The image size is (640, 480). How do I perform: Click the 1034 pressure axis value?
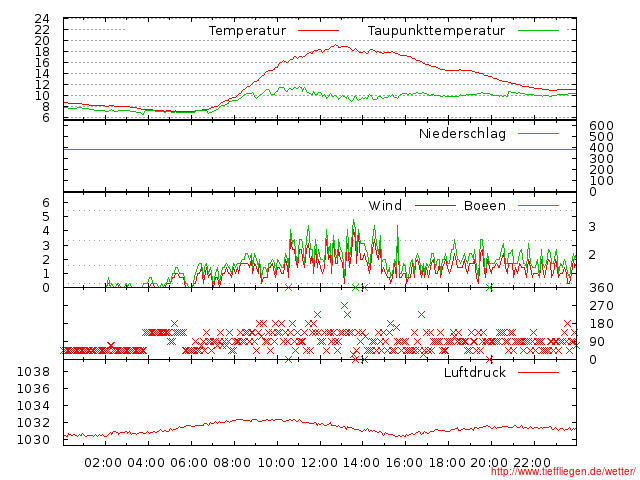click(33, 406)
